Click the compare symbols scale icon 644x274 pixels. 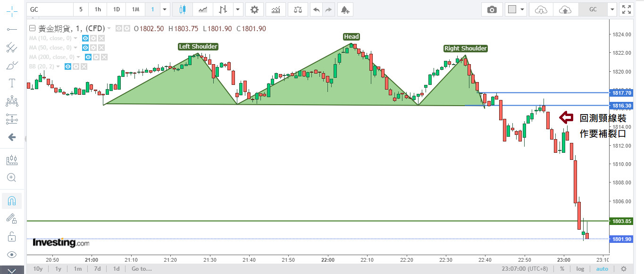click(297, 9)
